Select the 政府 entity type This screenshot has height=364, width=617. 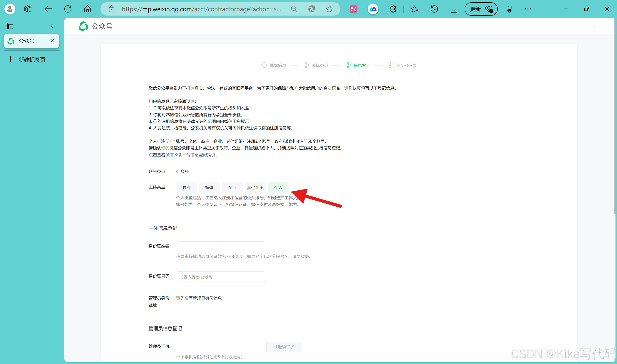pyautogui.click(x=186, y=187)
